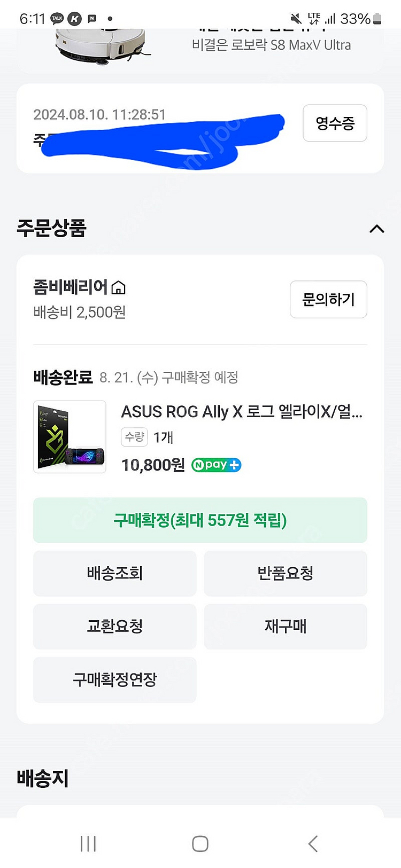Image resolution: width=401 pixels, height=868 pixels.
Task: Open the ASUS ROG Ally X product thumbnail
Action: tap(70, 437)
